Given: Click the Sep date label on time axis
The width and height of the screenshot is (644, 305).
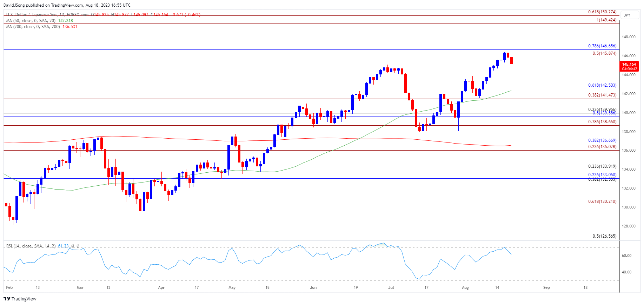Looking at the screenshot, I should click(x=546, y=287).
